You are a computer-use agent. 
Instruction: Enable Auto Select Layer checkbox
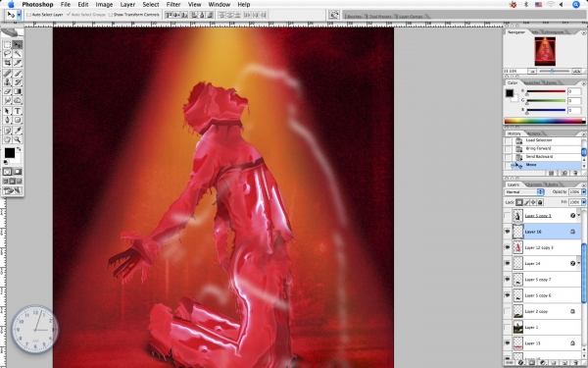click(x=29, y=15)
